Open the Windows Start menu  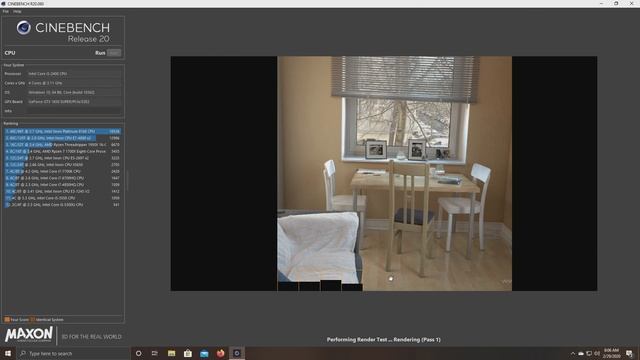(x=8, y=353)
